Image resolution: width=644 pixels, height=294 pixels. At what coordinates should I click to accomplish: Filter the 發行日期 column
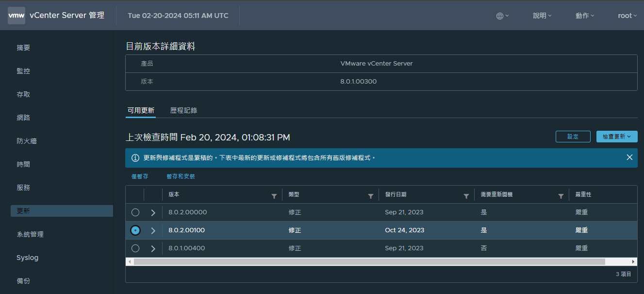coord(466,196)
